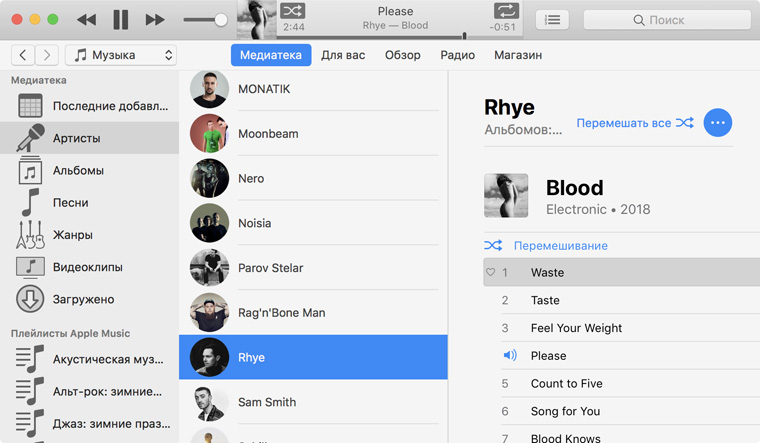Select the artist Noisia
Screen dimensions: 760x443
click(313, 223)
